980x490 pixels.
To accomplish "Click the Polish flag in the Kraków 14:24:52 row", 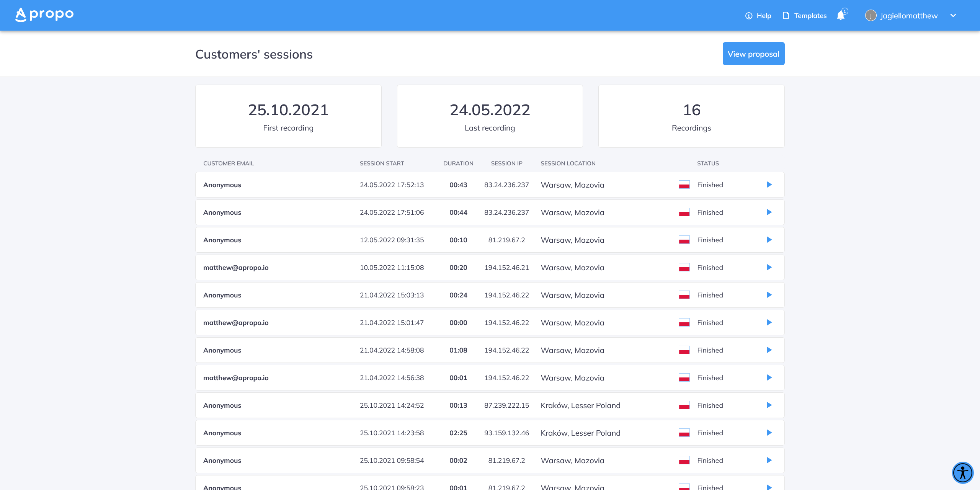I will (684, 405).
